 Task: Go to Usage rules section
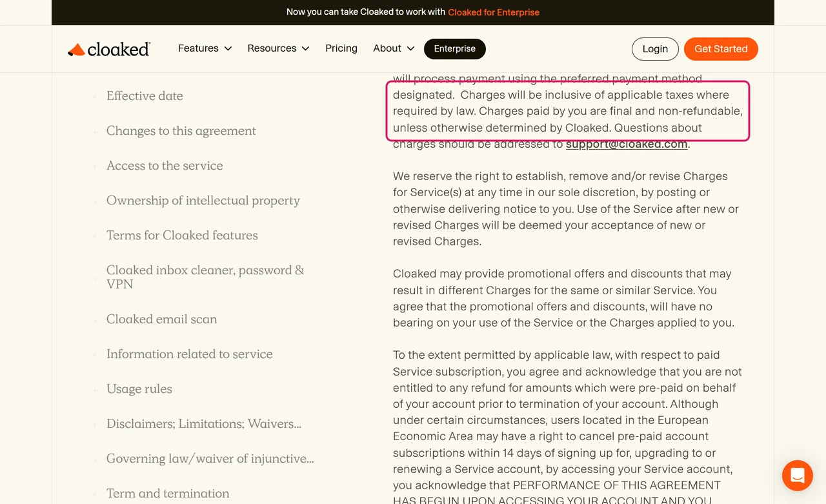(139, 389)
